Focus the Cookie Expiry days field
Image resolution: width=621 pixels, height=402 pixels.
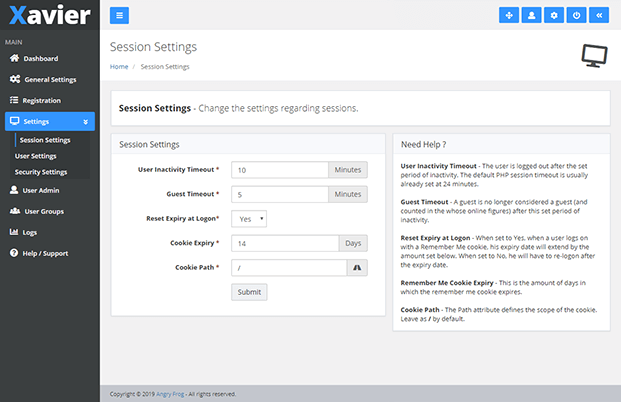283,243
